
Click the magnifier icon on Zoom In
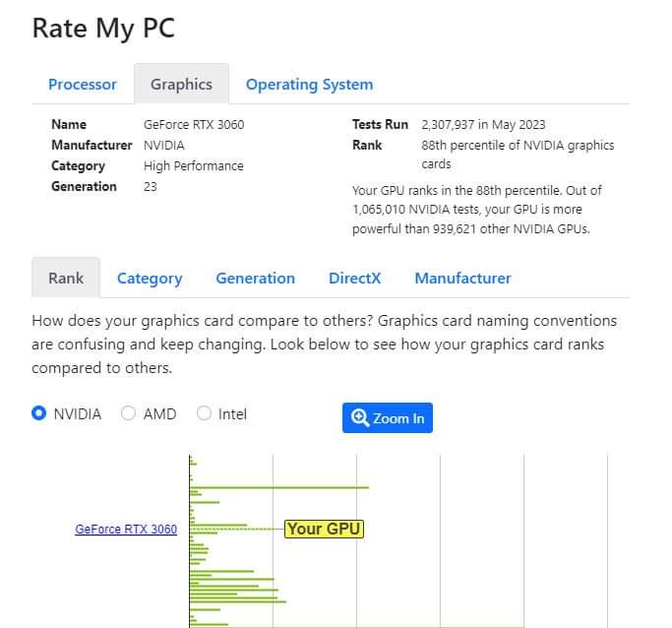[x=360, y=417]
